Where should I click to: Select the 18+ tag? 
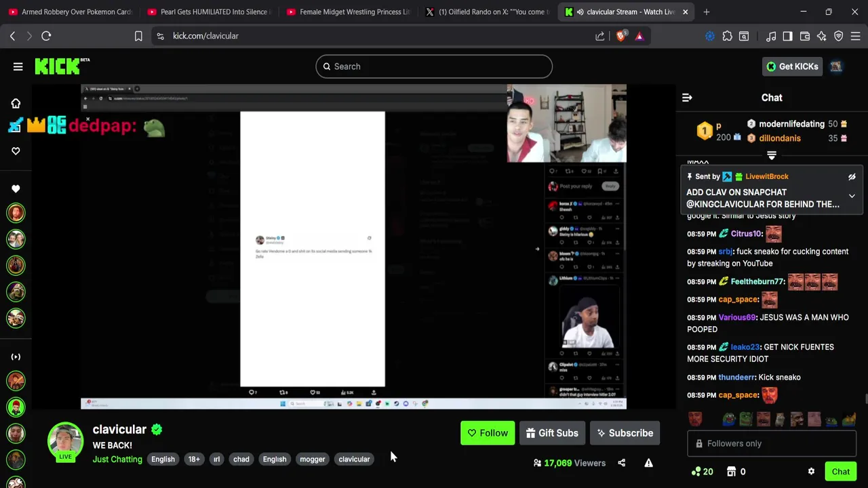[194, 460]
